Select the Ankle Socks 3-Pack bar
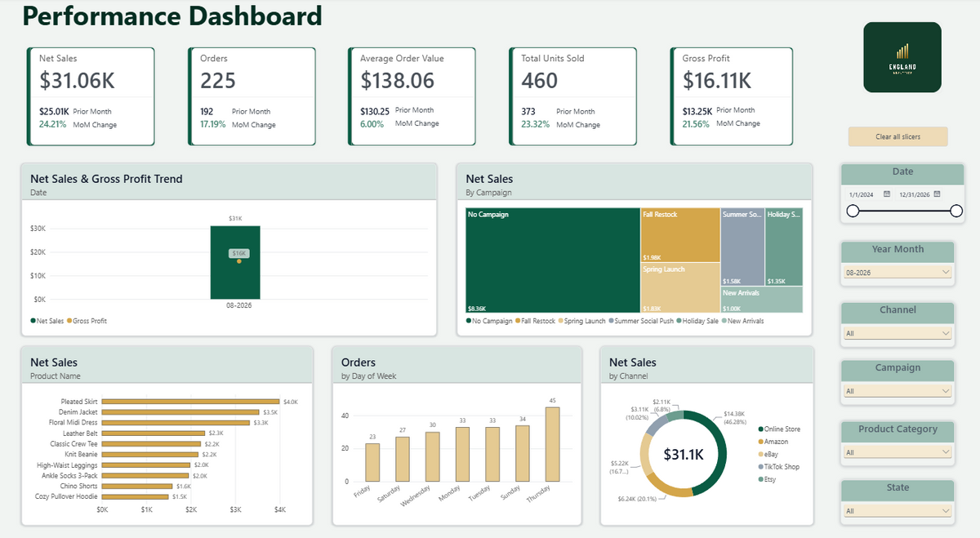The height and width of the screenshot is (538, 980). [x=145, y=475]
